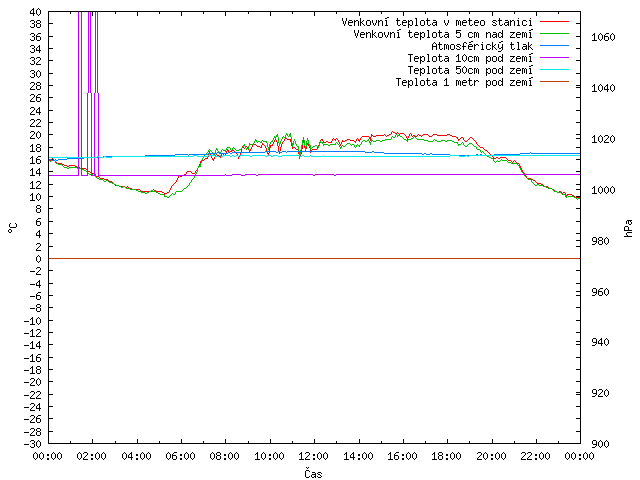Click the 10 temperature axis label
This screenshot has width=640, height=480.
point(36,197)
